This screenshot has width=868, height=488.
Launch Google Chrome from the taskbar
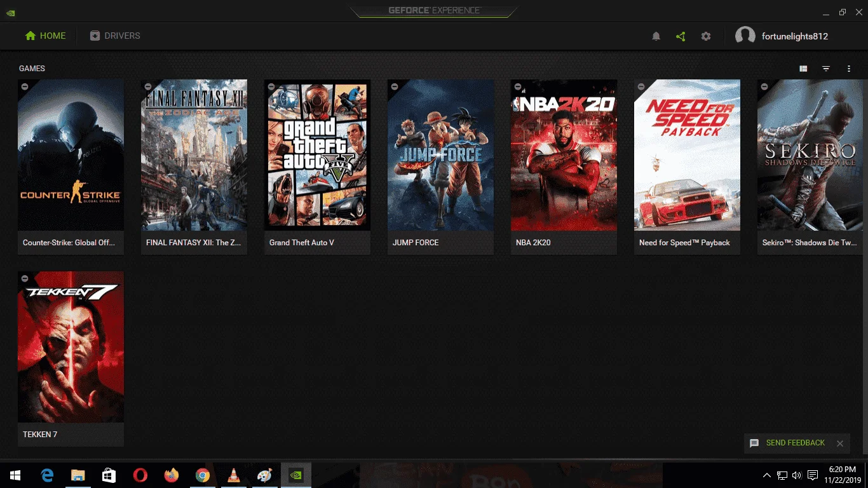pos(203,475)
